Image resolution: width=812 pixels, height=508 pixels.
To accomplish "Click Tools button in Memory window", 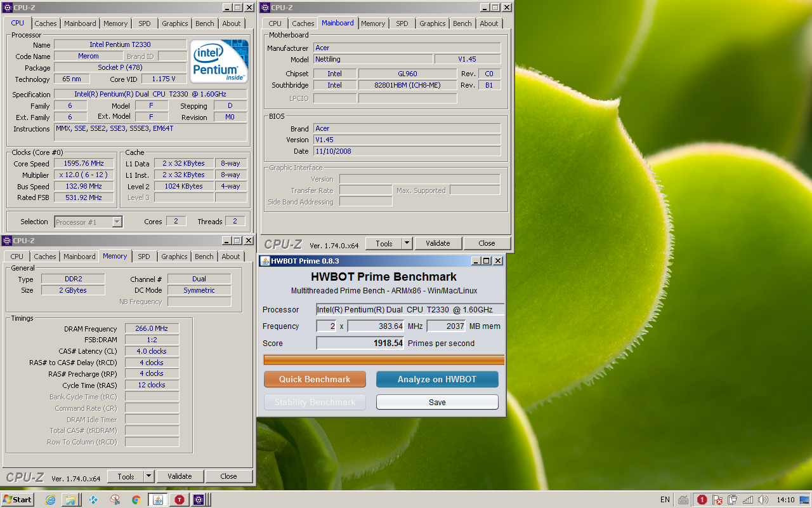I will pyautogui.click(x=126, y=476).
